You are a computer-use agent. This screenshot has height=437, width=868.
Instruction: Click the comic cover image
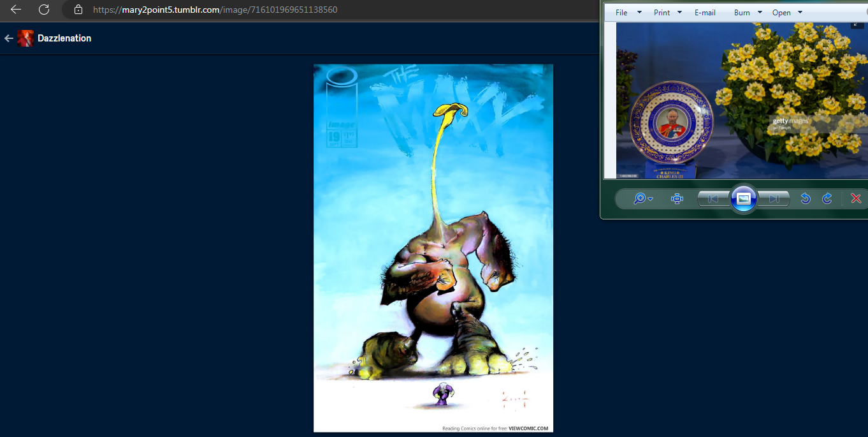433,248
